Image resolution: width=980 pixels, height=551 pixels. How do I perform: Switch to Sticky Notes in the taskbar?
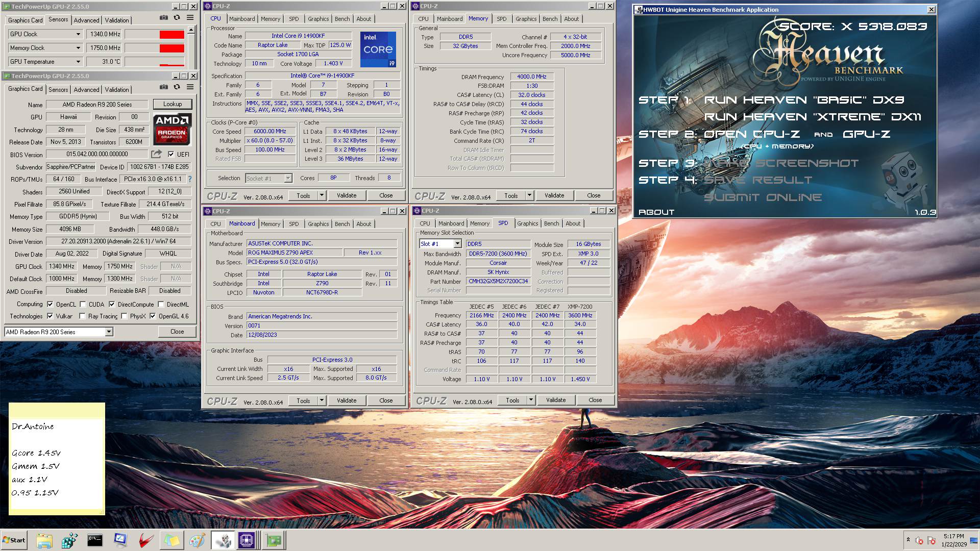171,540
